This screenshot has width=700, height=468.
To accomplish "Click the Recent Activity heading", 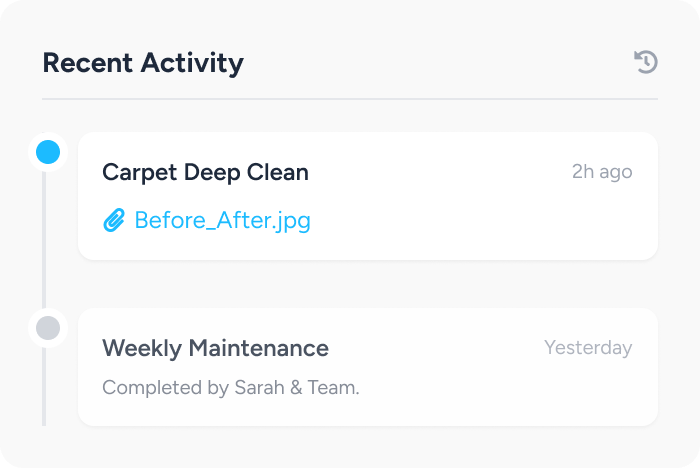I will (x=143, y=63).
